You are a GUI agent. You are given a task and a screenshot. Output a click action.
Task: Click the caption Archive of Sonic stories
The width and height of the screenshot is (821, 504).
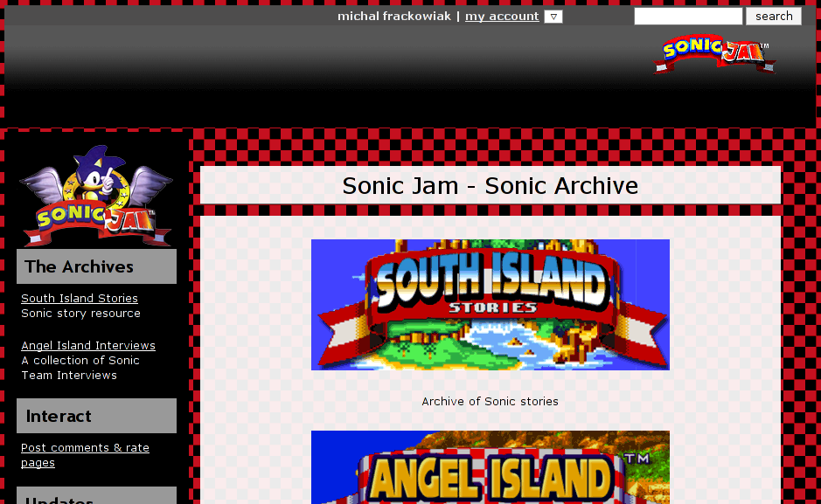[x=491, y=402]
